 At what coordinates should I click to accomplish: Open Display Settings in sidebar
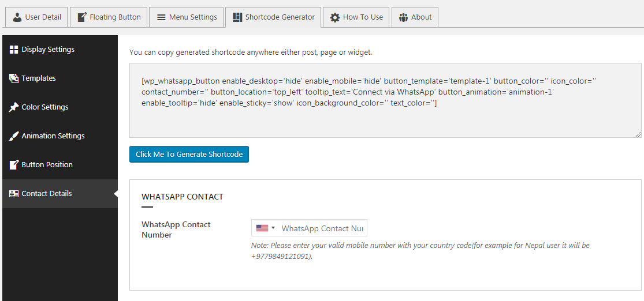coord(60,50)
